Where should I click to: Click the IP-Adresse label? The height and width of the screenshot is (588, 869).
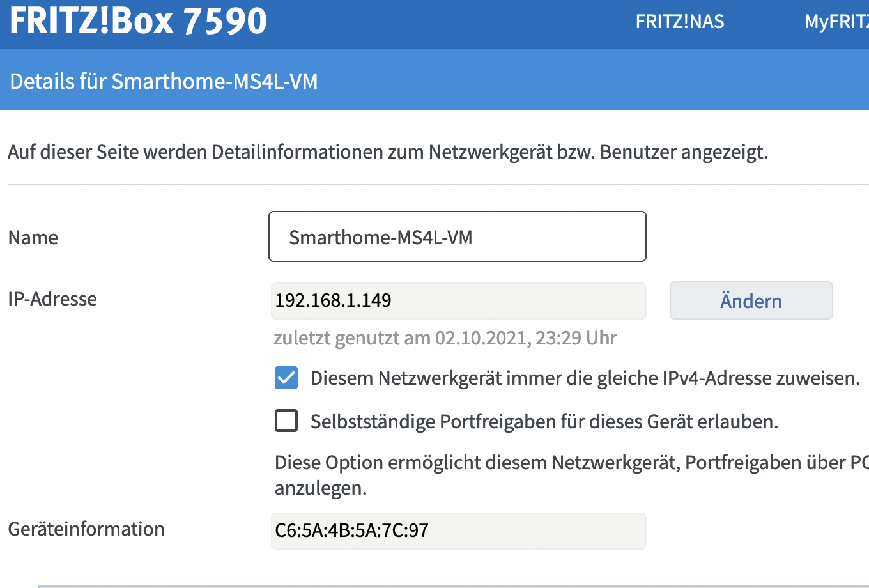click(x=52, y=299)
